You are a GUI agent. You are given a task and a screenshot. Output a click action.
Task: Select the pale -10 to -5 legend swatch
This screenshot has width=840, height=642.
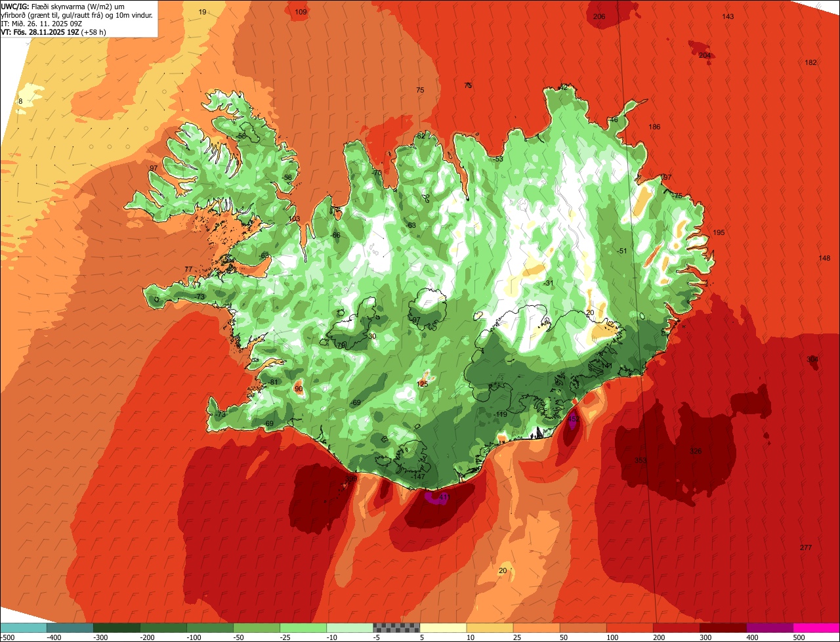[x=350, y=628]
